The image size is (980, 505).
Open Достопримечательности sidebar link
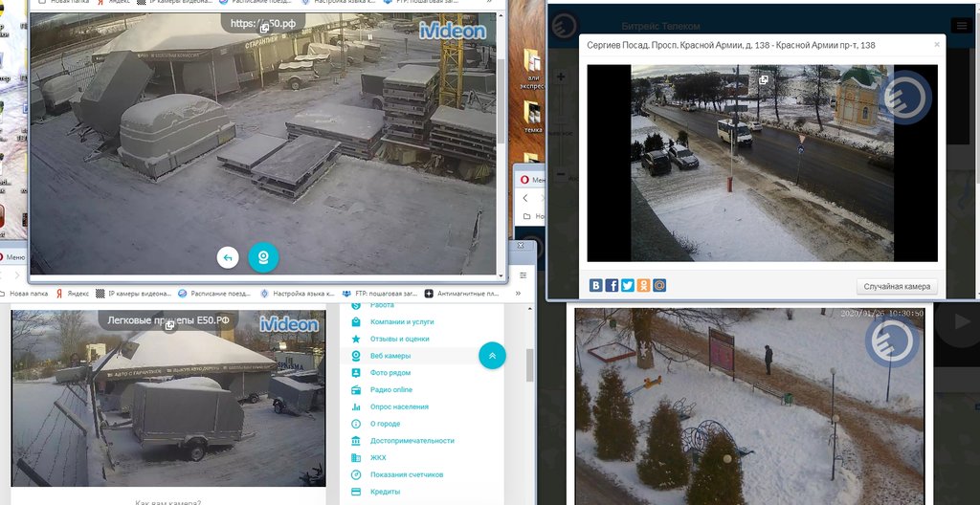412,440
